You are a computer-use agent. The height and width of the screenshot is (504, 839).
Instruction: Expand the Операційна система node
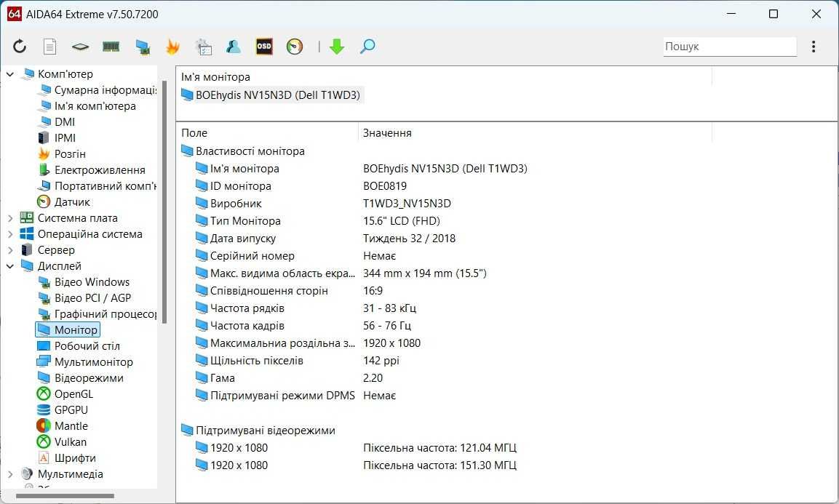[x=10, y=234]
